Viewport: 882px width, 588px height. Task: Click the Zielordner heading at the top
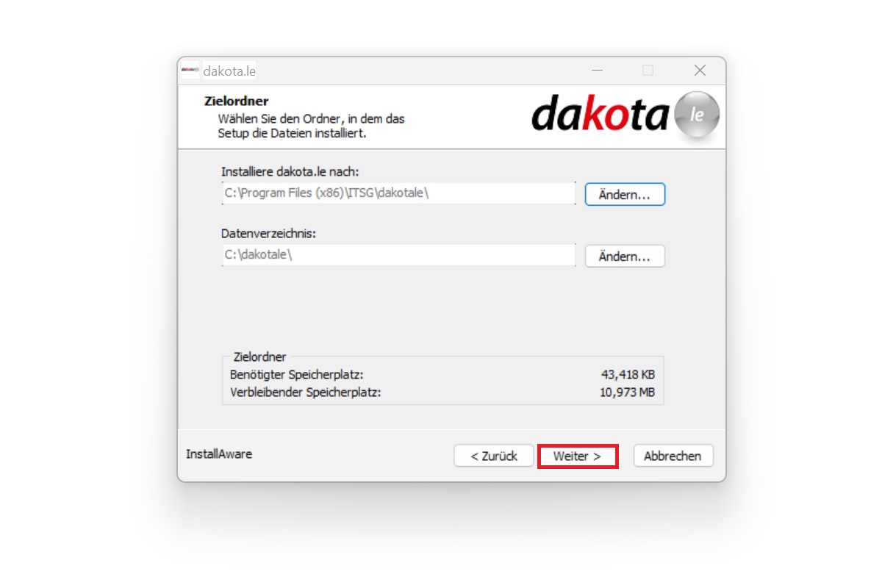pos(237,101)
